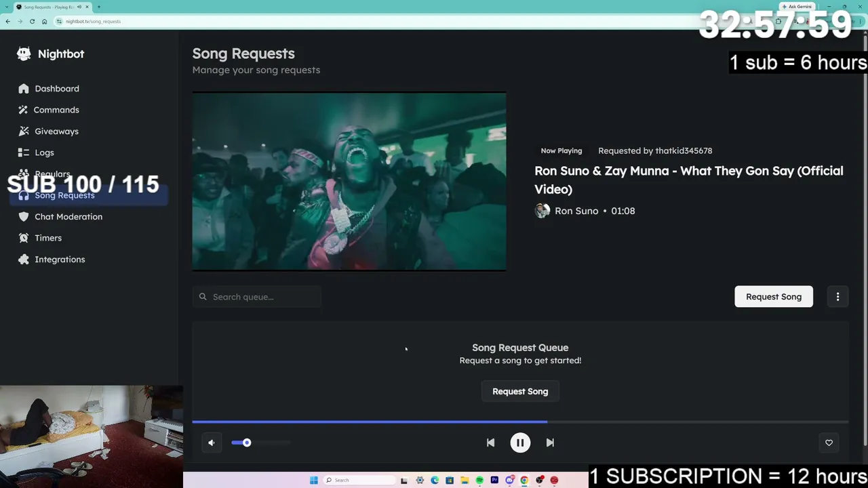868x488 pixels.
Task: Click the Dashboard home icon
Action: [x=24, y=89]
